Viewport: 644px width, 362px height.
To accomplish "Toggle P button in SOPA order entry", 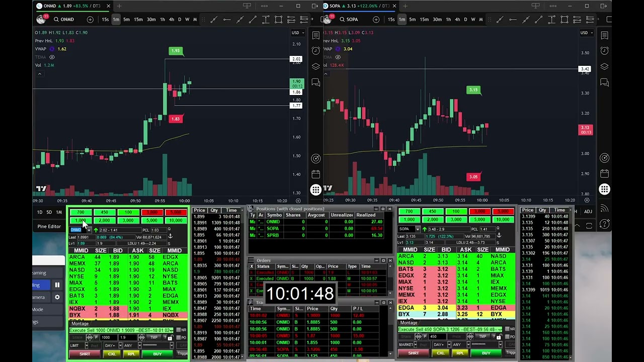I will pyautogui.click(x=425, y=337).
